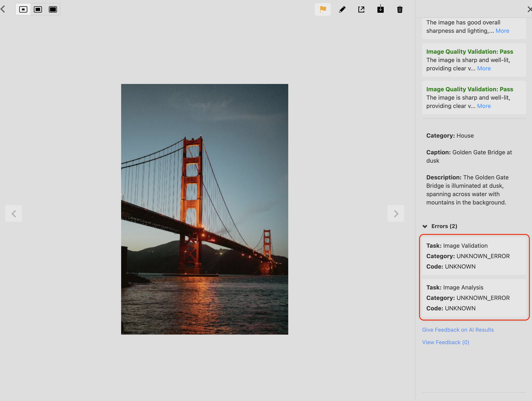Show previous image with left arrow

(x=14, y=213)
